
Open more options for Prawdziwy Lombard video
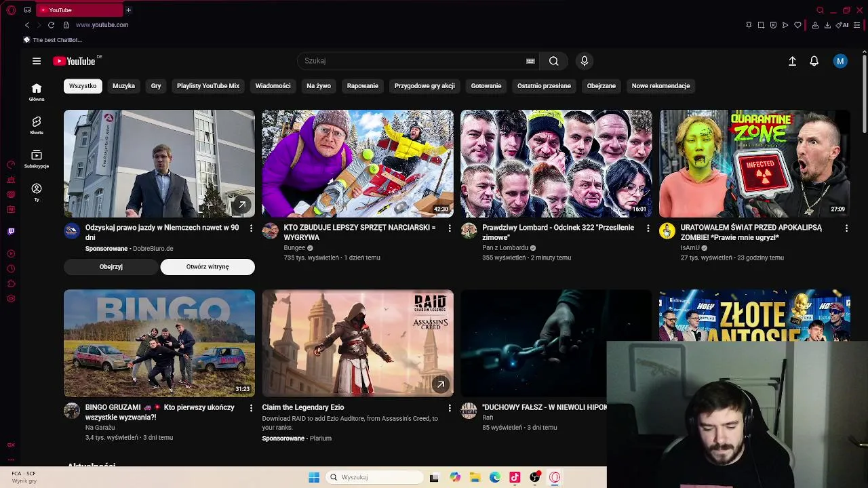click(x=648, y=228)
